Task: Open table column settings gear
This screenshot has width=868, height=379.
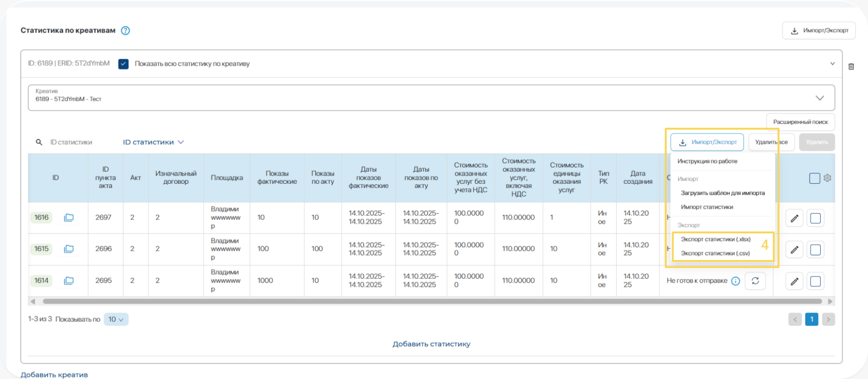Action: 827,178
